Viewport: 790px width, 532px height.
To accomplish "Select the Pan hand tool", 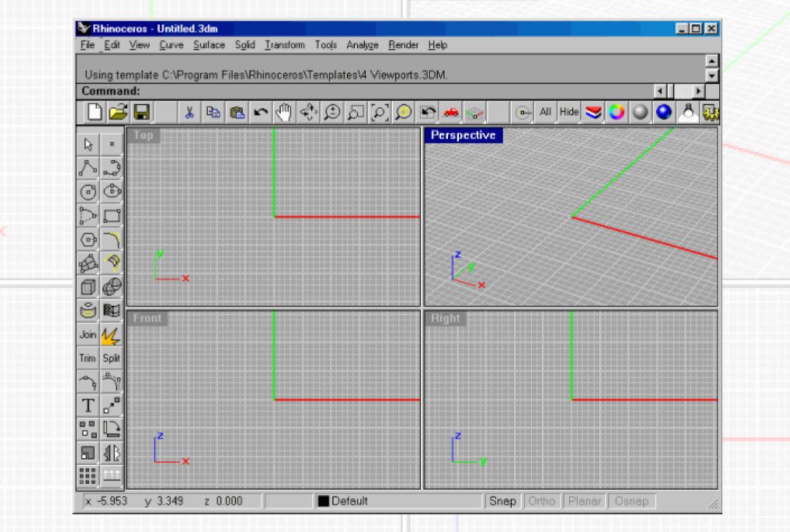I will (284, 112).
